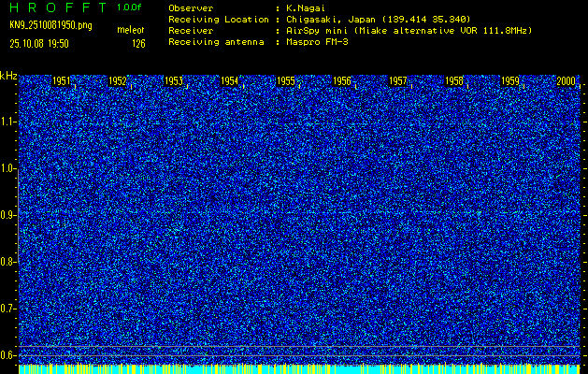Click the 1.1 kHz frequency label
Image resolution: width=588 pixels, height=374 pixels.
click(x=8, y=122)
